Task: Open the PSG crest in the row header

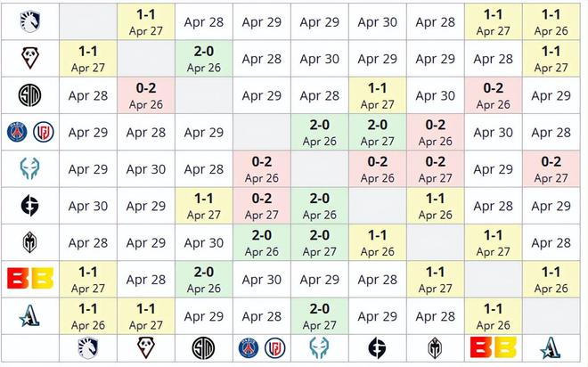Action: pos(17,132)
